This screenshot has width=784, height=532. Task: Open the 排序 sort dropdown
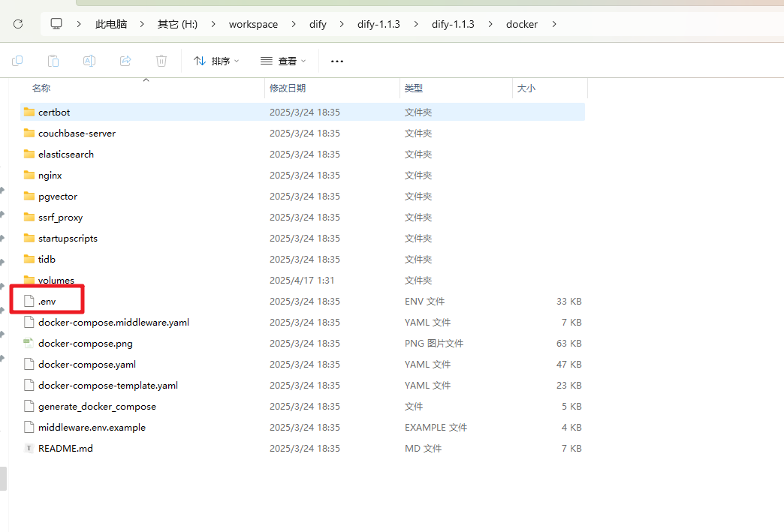click(216, 61)
